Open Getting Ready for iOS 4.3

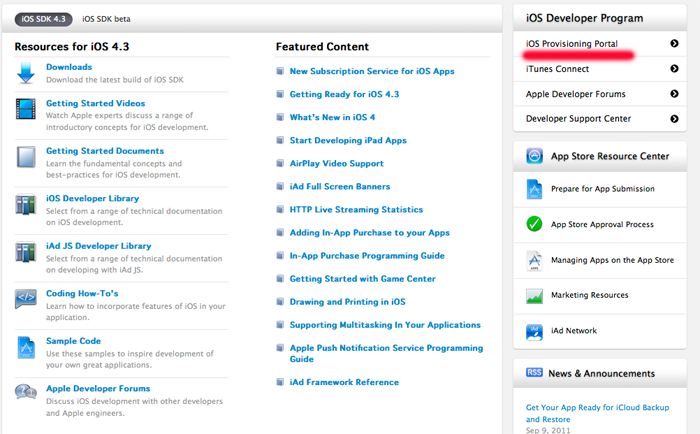coord(344,94)
